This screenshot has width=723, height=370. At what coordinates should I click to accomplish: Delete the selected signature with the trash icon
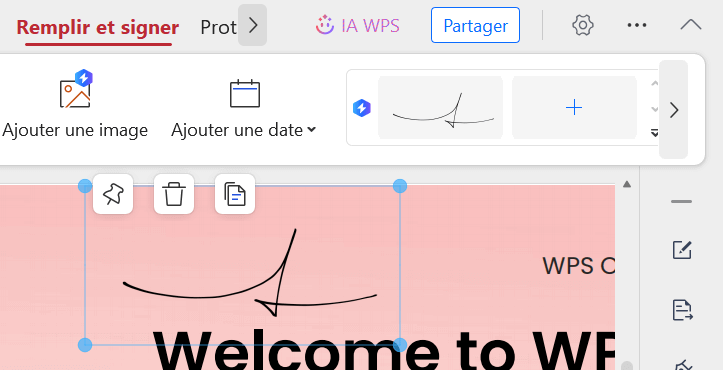(x=174, y=194)
